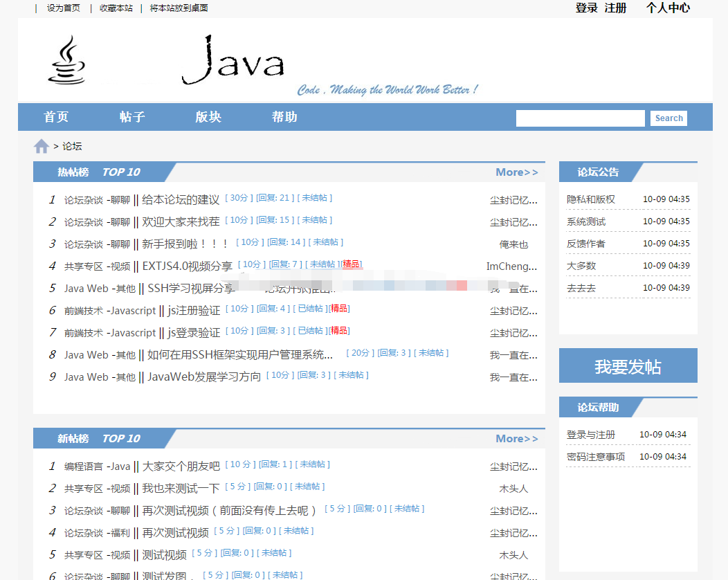Click announcement 反馈作者
Viewport: 728px width, 580px height.
point(586,244)
